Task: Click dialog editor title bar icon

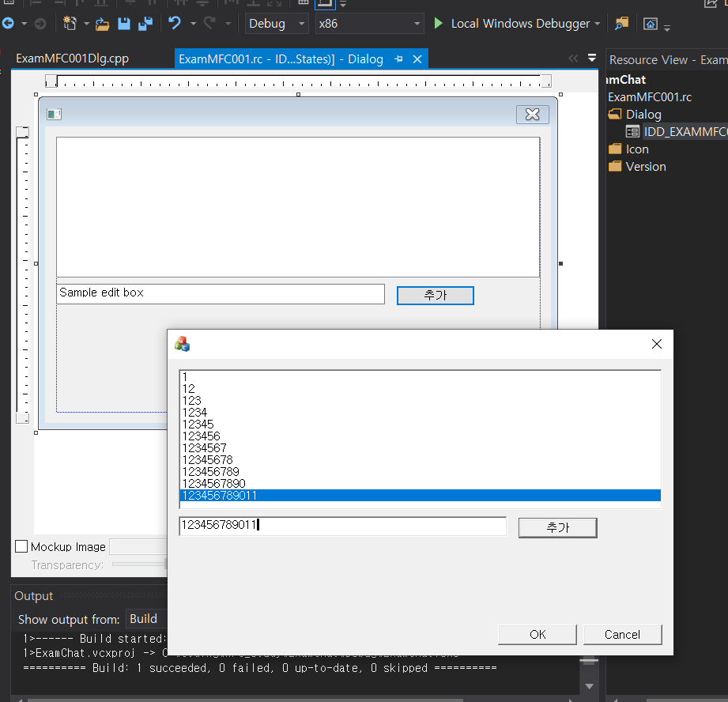Action: (x=55, y=114)
